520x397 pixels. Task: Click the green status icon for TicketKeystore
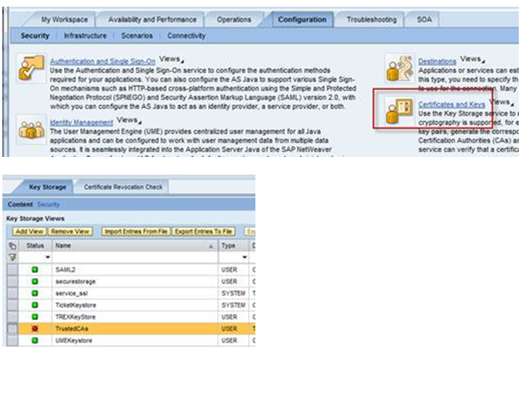coord(35,305)
